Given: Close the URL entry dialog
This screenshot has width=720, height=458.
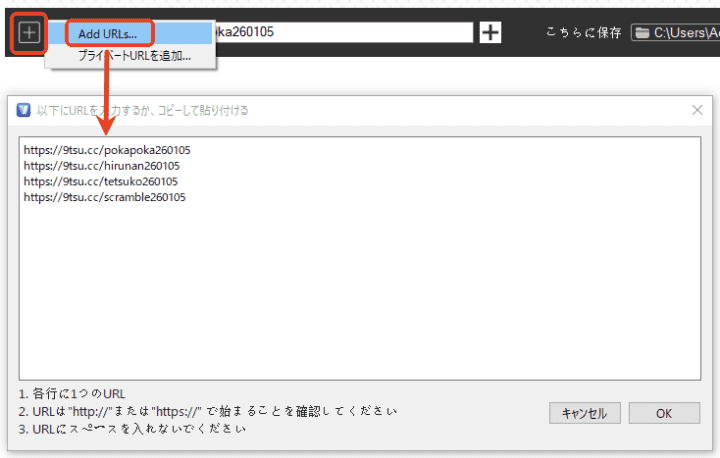Looking at the screenshot, I should [697, 110].
